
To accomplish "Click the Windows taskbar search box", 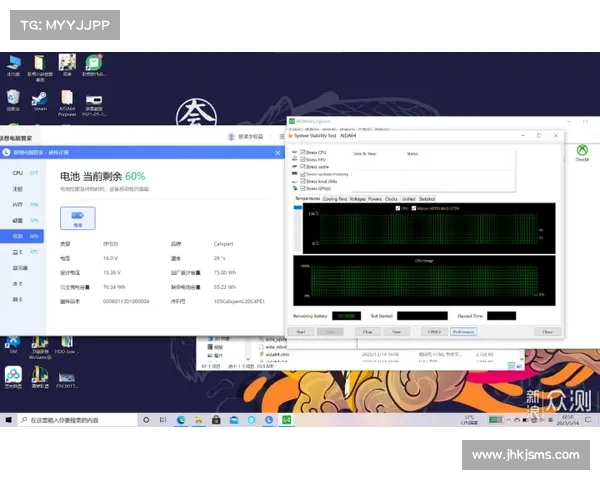I will coord(78,420).
